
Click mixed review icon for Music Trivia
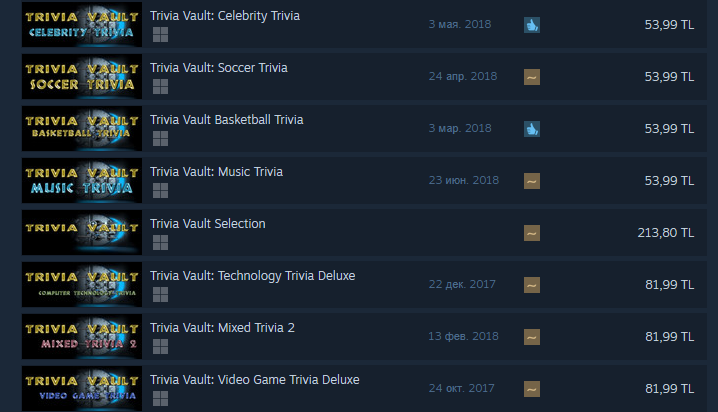pyautogui.click(x=532, y=181)
